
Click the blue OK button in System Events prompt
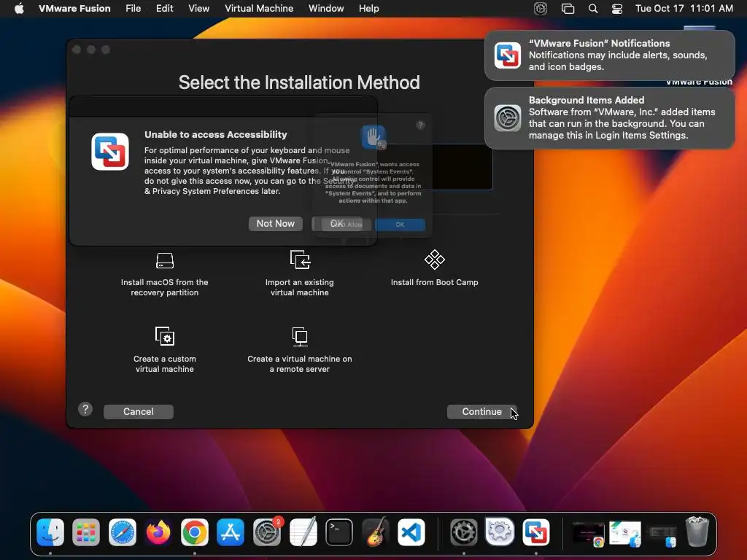(x=400, y=225)
